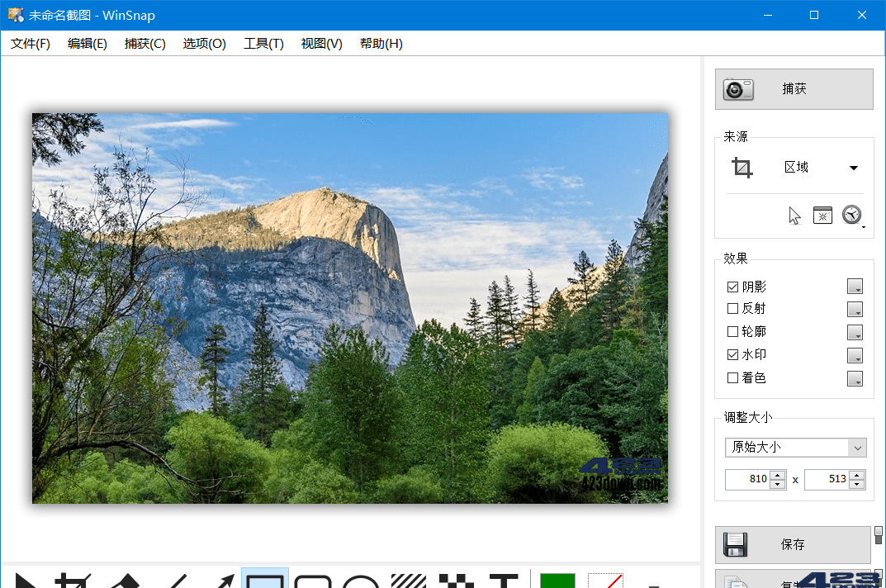886x588 pixels.
Task: Decrease the height with its down spinner
Action: coord(857,484)
